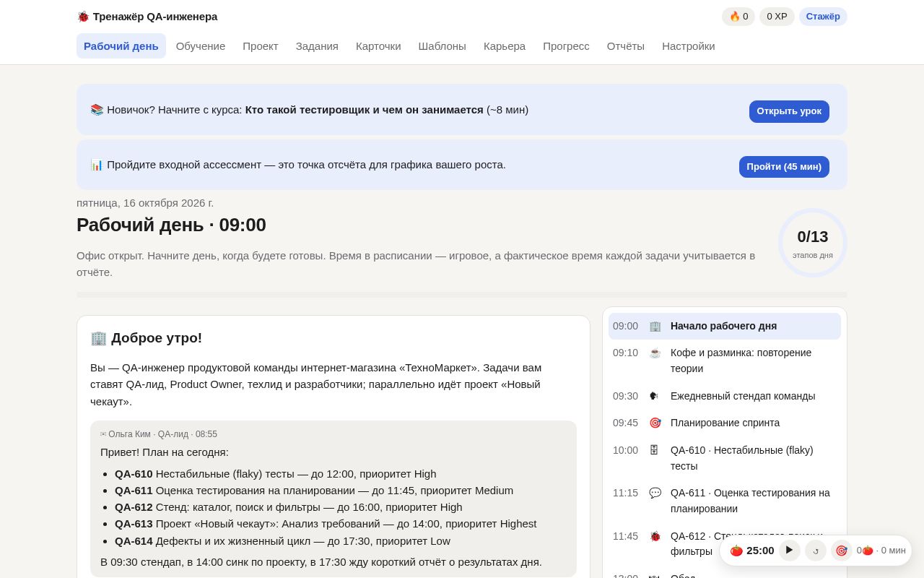Click the chart icon in assessment banner
The height and width of the screenshot is (578, 924).
(x=97, y=165)
